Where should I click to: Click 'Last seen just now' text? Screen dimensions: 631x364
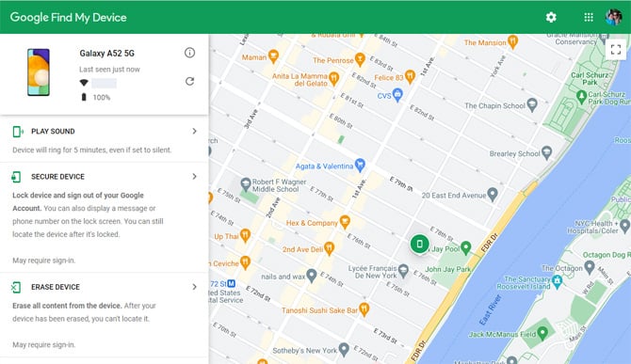pos(109,70)
